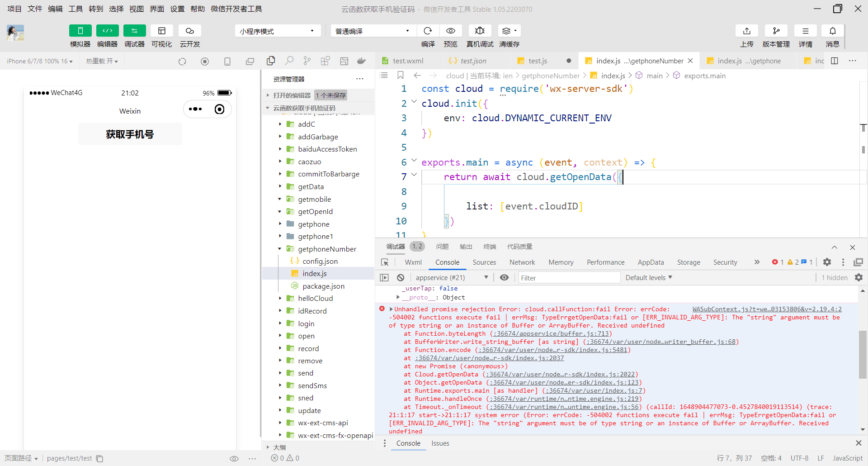Select the appservice context dropdown

pyautogui.click(x=452, y=277)
